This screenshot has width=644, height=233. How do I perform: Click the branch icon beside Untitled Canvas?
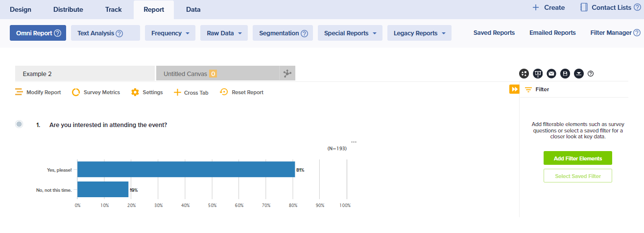(x=287, y=74)
